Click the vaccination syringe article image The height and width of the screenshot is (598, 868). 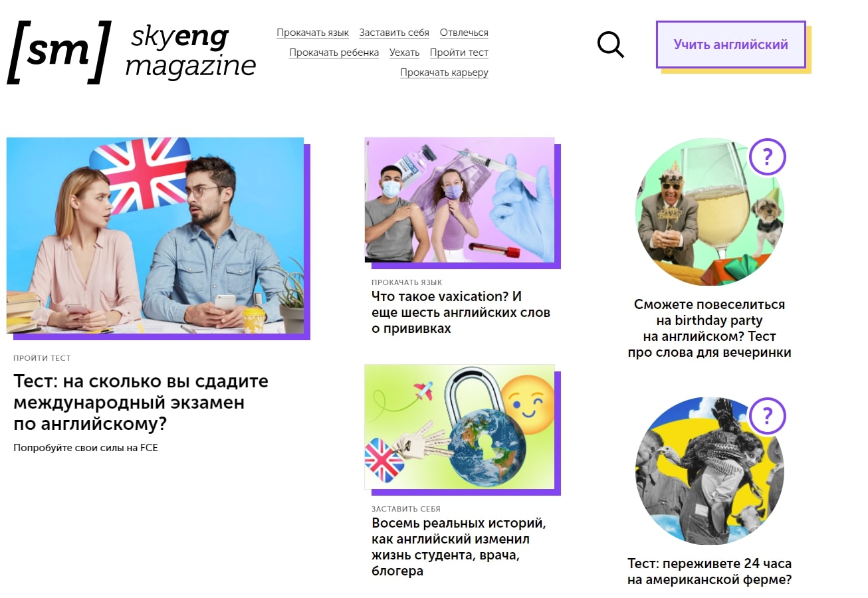459,200
